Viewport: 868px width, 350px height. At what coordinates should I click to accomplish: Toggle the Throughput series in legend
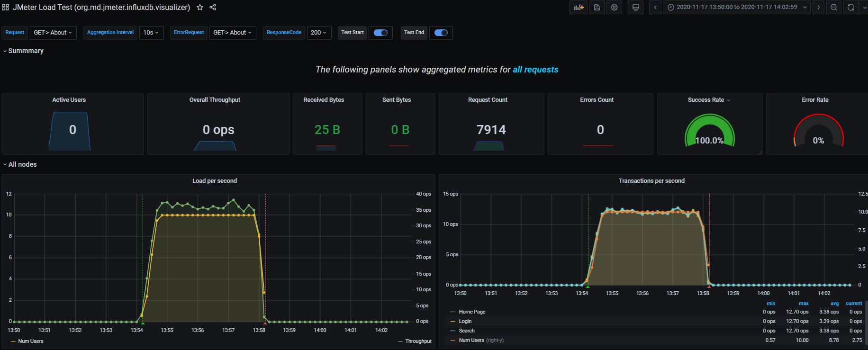(x=418, y=341)
